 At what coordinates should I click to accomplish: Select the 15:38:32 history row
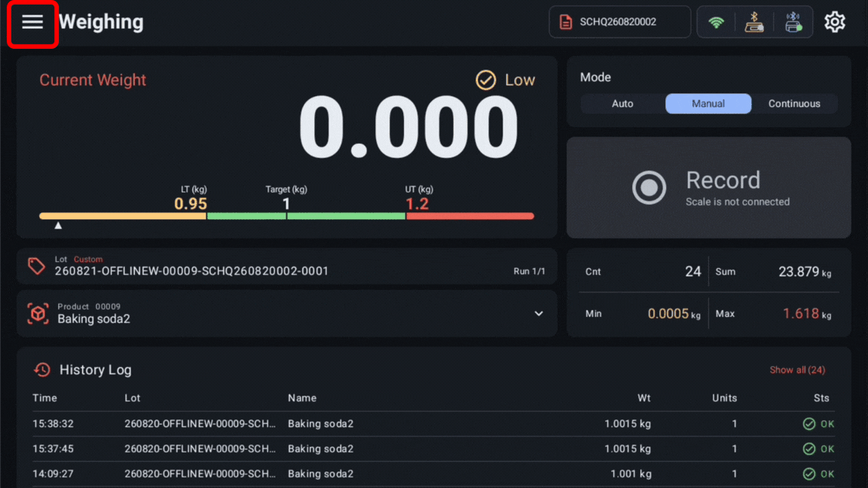[x=433, y=424]
